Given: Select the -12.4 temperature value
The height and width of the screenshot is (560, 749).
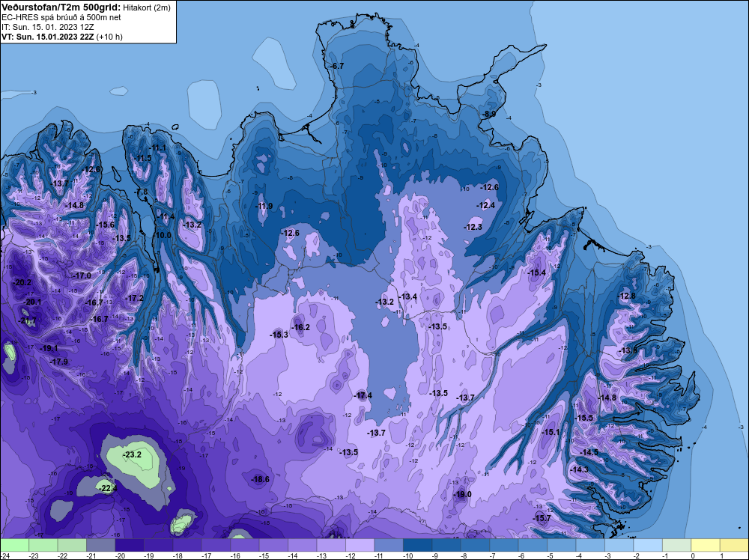Looking at the screenshot, I should 486,205.
